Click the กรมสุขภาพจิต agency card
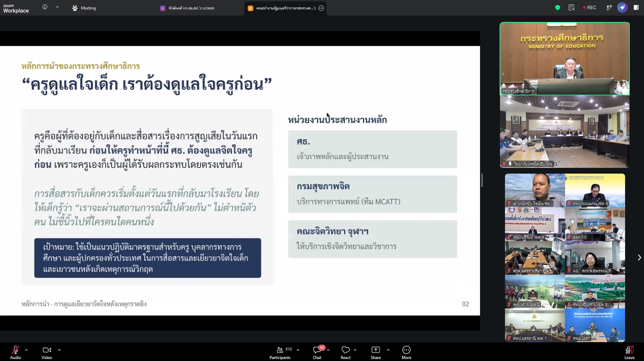644x361 pixels. point(373,194)
